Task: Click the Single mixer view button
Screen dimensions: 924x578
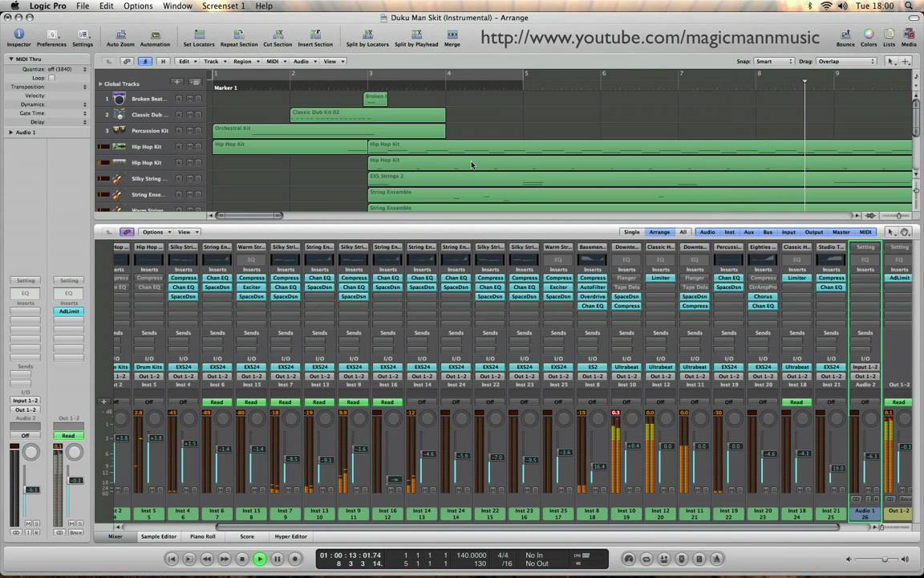Action: coord(631,232)
